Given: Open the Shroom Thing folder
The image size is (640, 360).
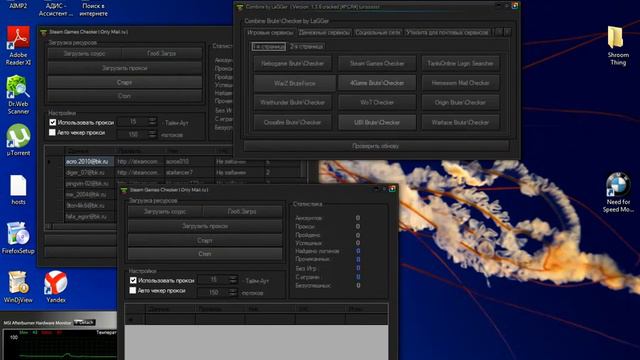Looking at the screenshot, I should pos(618,45).
